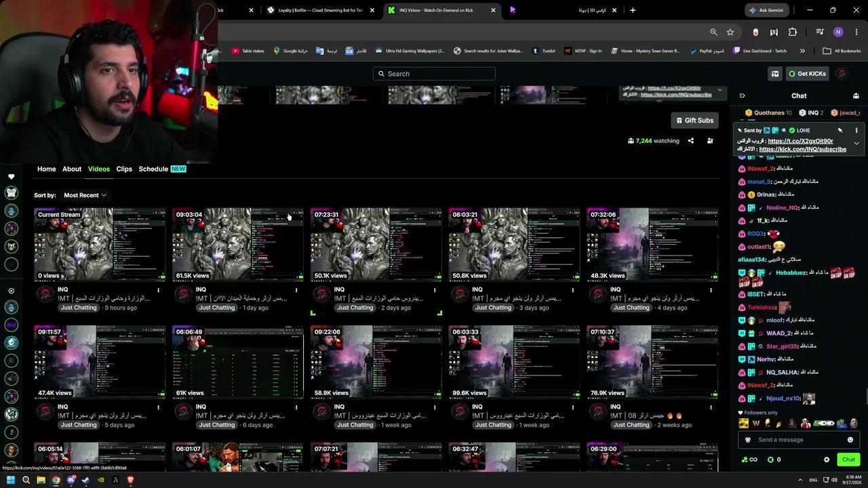The image size is (868, 488).
Task: Expand the Most Recent sort dropdown
Action: click(85, 195)
